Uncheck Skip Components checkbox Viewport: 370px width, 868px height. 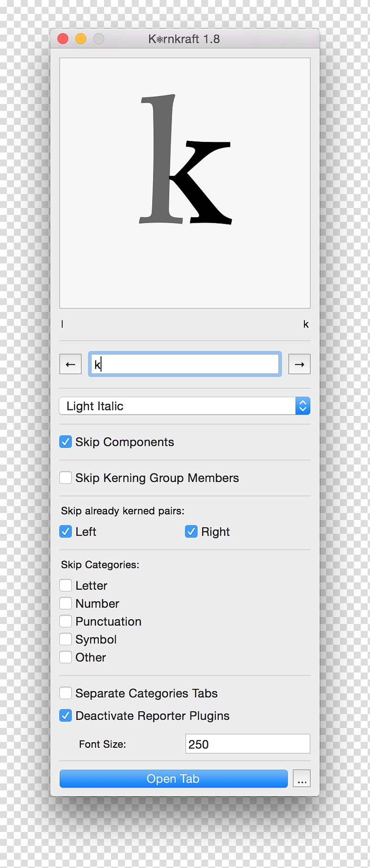click(x=66, y=442)
